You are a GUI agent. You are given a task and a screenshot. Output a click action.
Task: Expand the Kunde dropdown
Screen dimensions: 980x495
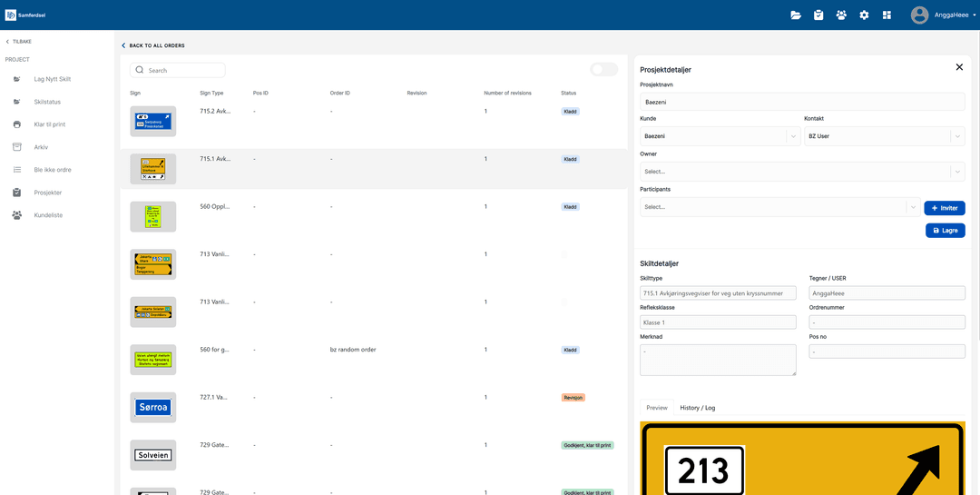click(x=793, y=136)
